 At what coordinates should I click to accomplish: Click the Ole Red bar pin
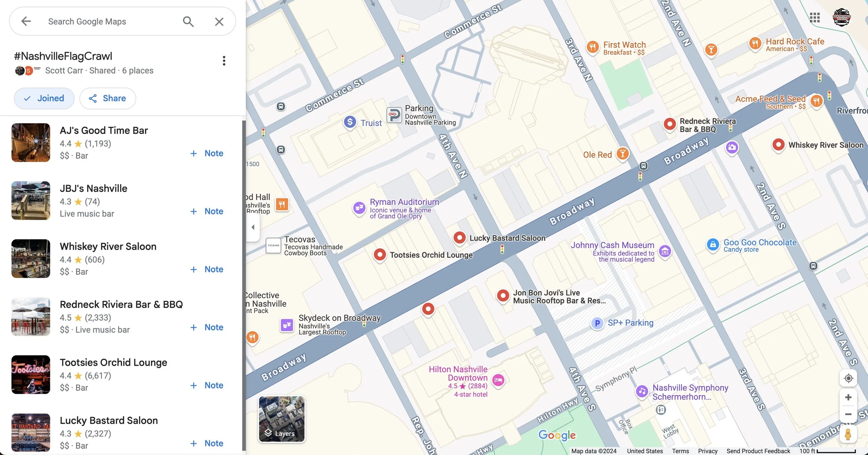tap(623, 154)
